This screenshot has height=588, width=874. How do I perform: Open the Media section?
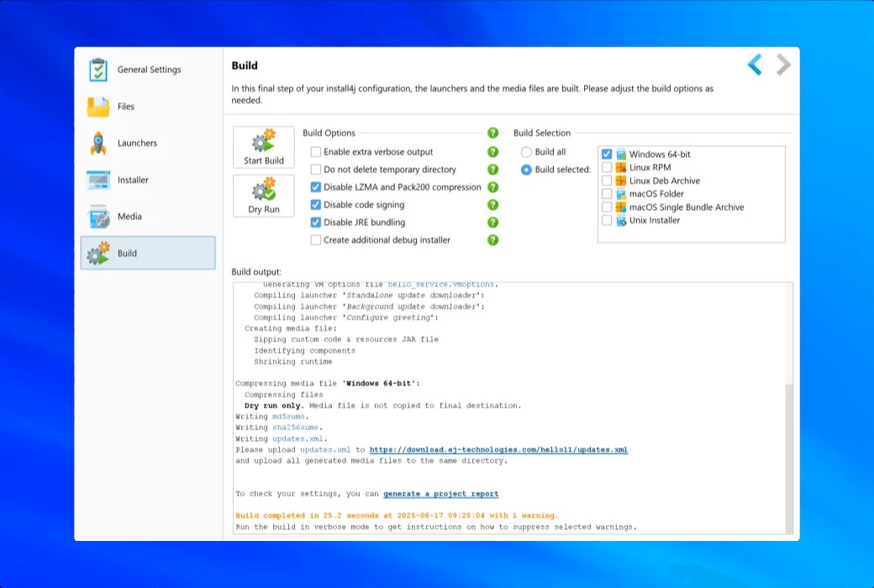pos(148,216)
